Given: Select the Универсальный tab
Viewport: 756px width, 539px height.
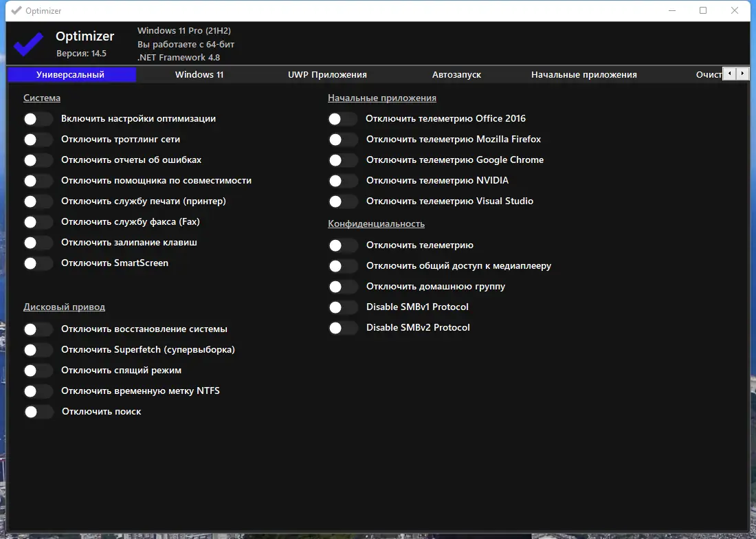Looking at the screenshot, I should pos(71,75).
